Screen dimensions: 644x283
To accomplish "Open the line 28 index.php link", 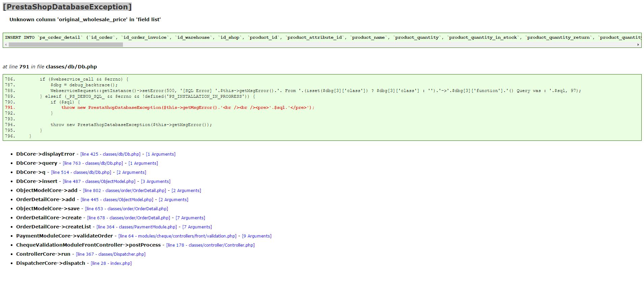I will (111, 263).
